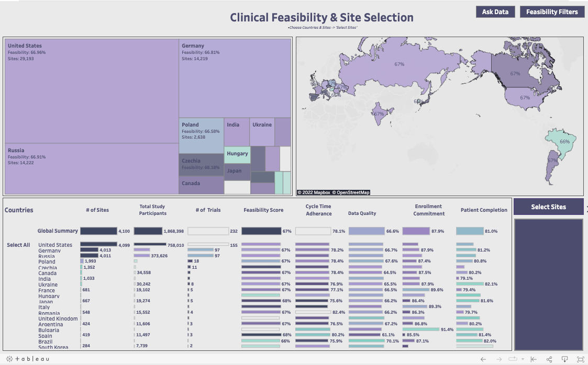This screenshot has height=365, width=588.
Task: Click 'Cycle Time Adherance' column header
Action: click(318, 210)
